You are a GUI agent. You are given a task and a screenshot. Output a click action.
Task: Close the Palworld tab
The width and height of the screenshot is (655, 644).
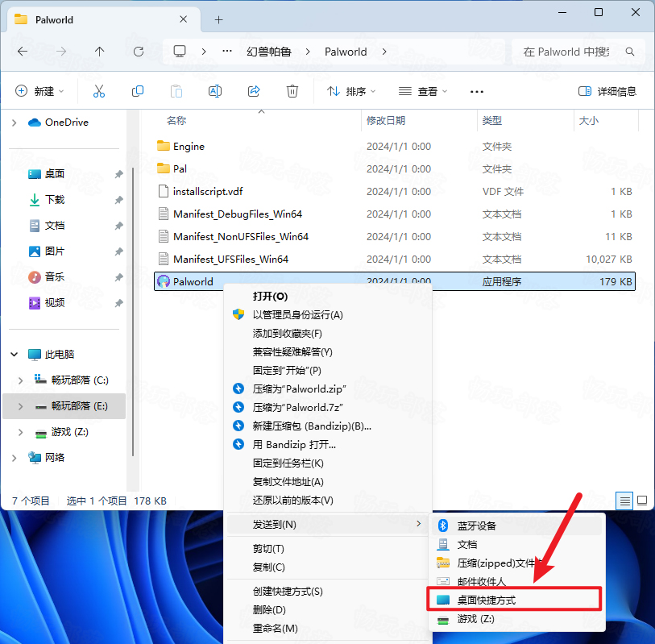coord(183,19)
